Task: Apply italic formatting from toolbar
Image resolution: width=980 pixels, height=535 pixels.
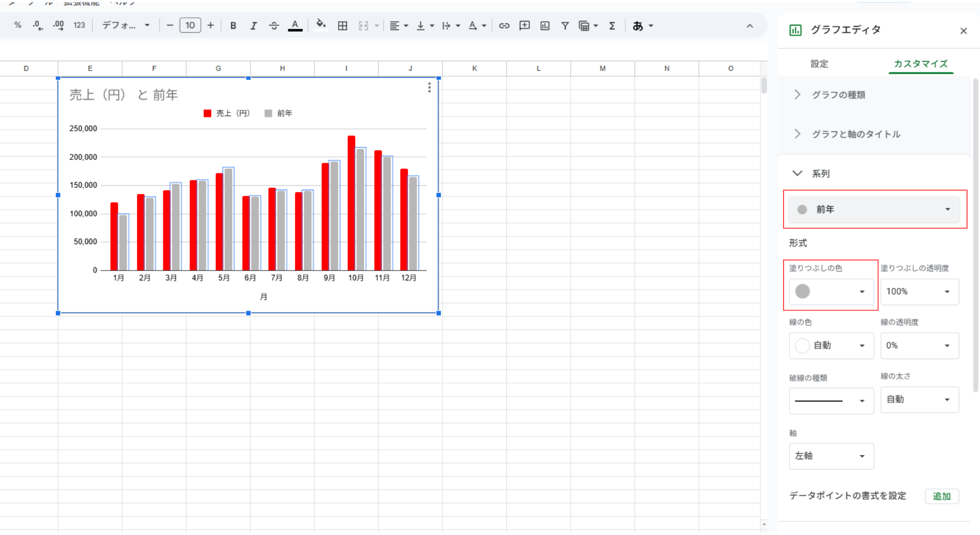Action: click(253, 26)
